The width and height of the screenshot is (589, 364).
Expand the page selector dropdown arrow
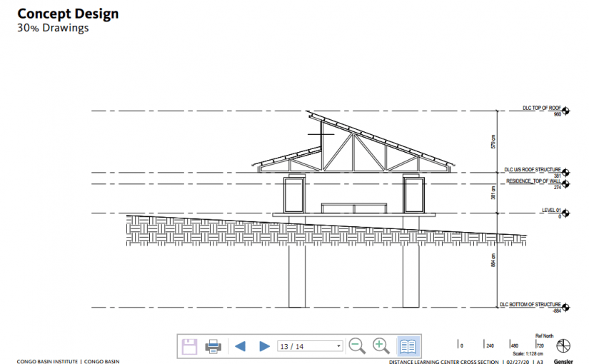coord(338,346)
